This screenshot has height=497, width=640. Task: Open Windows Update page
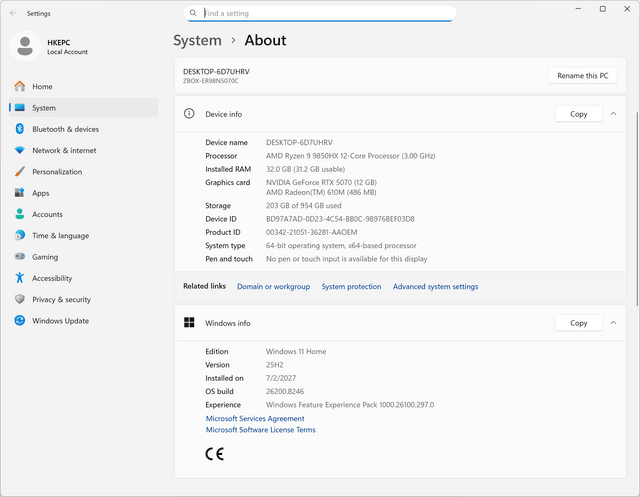83,320
